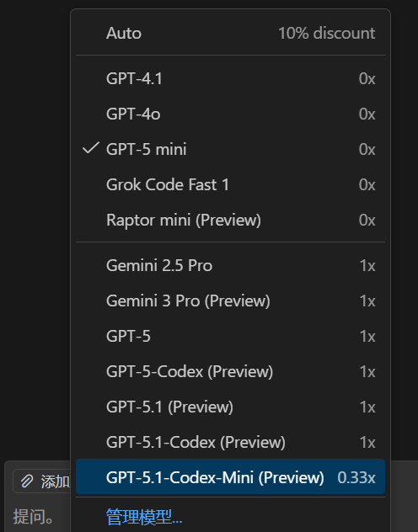Image resolution: width=418 pixels, height=532 pixels.
Task: Select Gemini 3 Pro (Preview)
Action: click(x=230, y=301)
